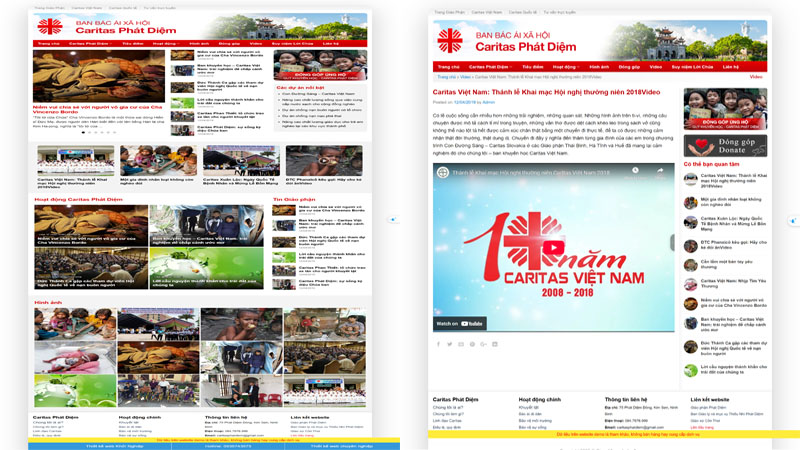Share the article via the email envelope icon
Viewport: 800px width, 450px height.
point(461,344)
